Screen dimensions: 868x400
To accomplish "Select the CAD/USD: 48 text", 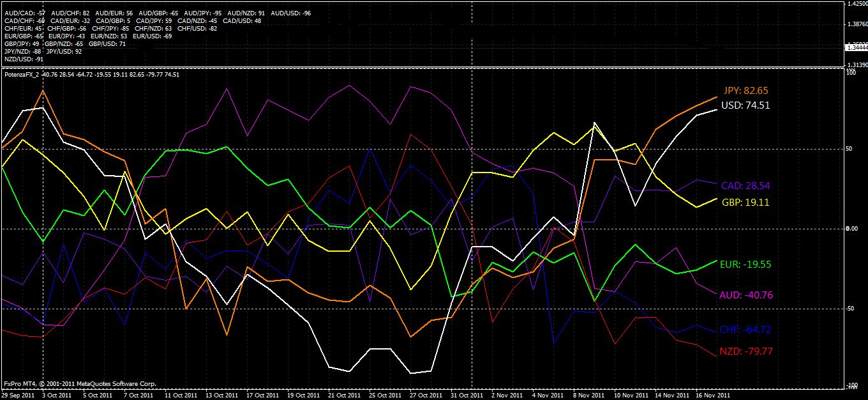I will [x=242, y=20].
